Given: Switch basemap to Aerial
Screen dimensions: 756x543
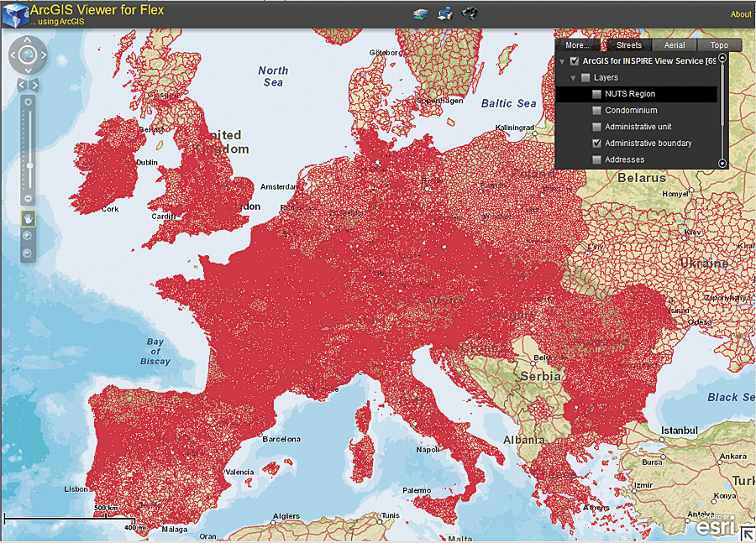Looking at the screenshot, I should click(675, 44).
